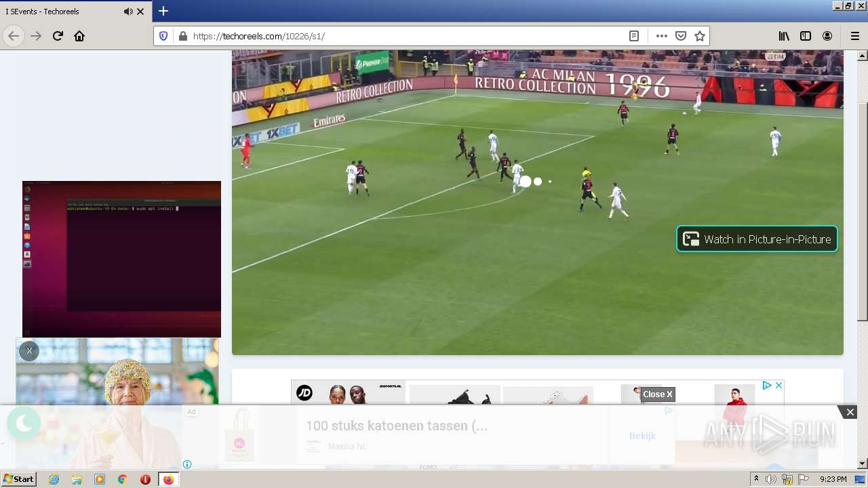Go back to previous page

pos(14,36)
